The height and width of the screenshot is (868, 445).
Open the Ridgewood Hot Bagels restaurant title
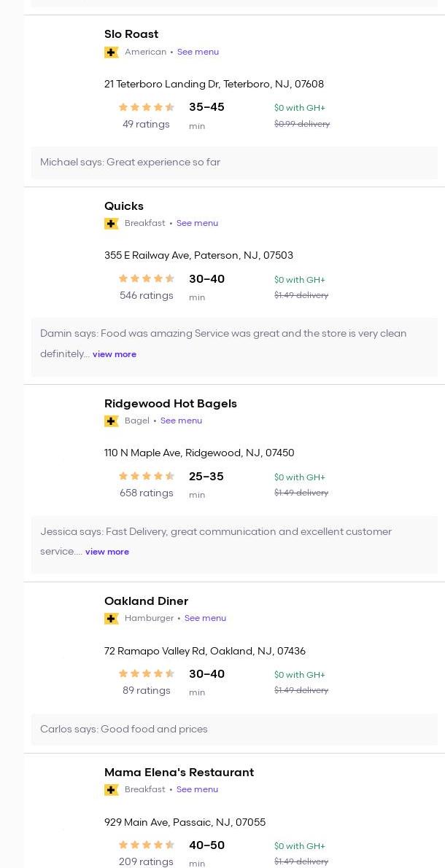[x=170, y=404]
